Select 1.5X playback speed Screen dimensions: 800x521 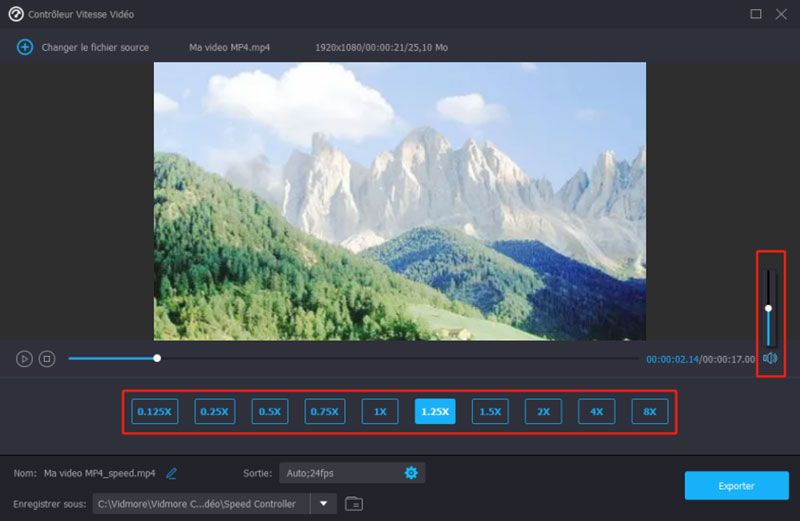coord(490,411)
